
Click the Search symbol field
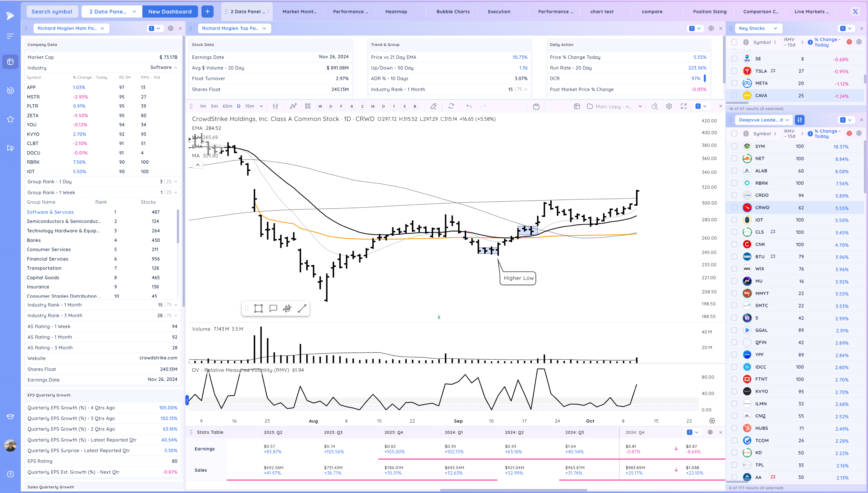(x=52, y=12)
